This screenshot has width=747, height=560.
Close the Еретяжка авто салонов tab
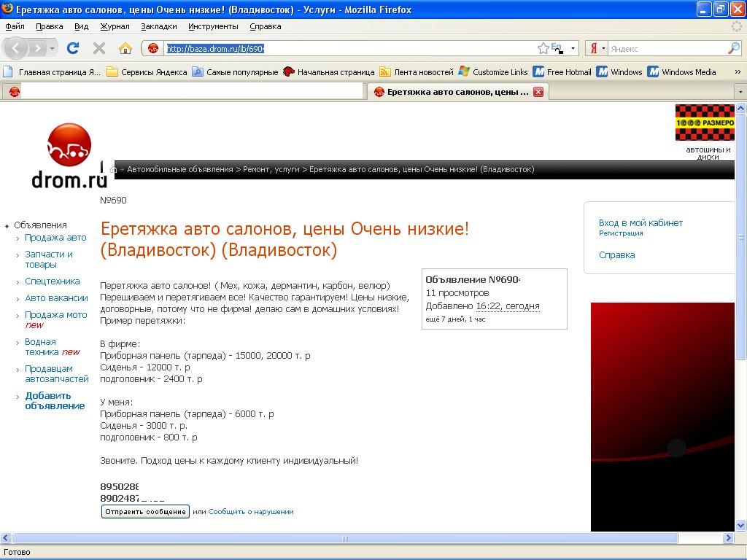(x=538, y=92)
